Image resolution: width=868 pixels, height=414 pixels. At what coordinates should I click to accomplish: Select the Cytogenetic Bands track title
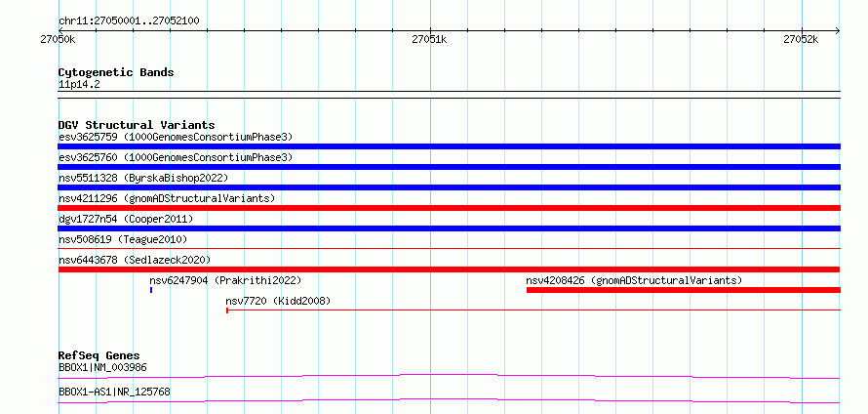tap(116, 72)
